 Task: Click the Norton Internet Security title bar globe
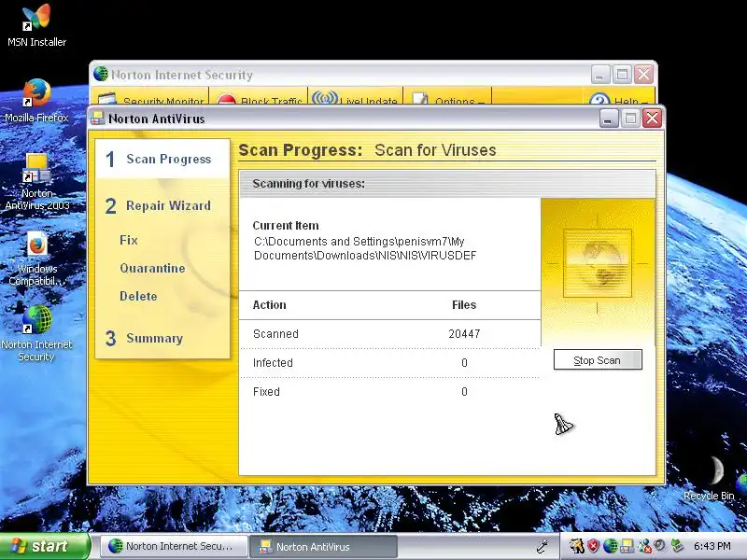[x=101, y=74]
